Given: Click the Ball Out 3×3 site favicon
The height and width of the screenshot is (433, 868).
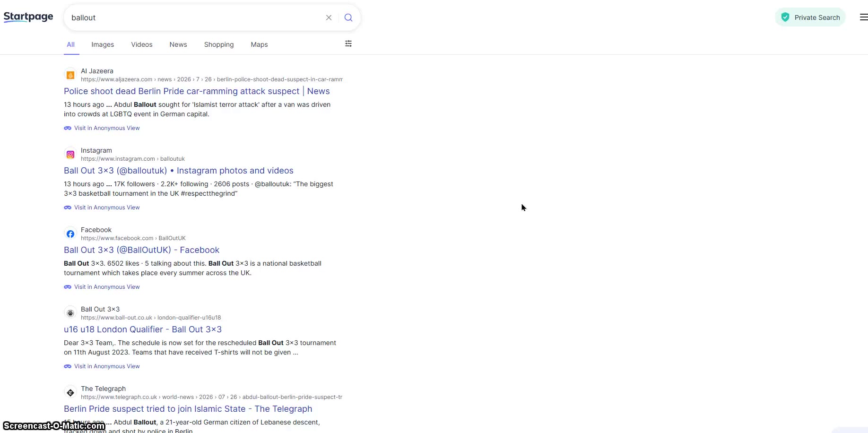Looking at the screenshot, I should [70, 313].
